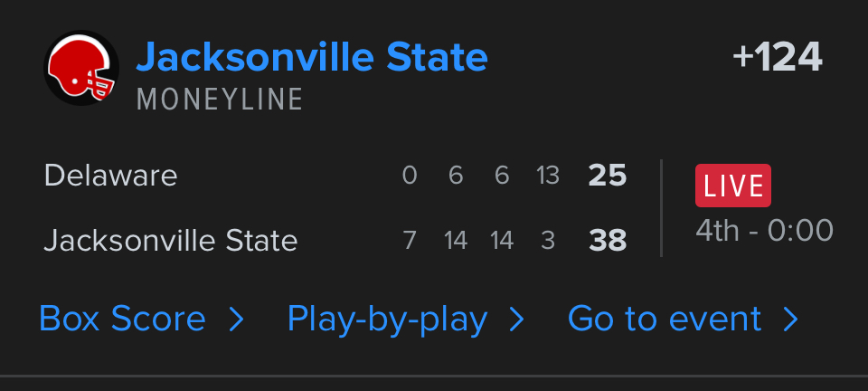Click Delaware's first quarter score 0
This screenshot has height=391, width=868.
(x=410, y=176)
